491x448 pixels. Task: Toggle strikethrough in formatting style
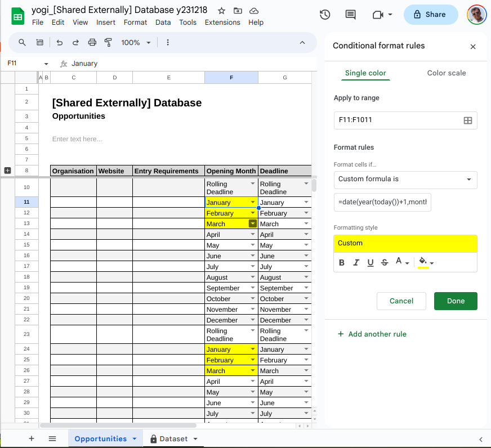tap(384, 262)
